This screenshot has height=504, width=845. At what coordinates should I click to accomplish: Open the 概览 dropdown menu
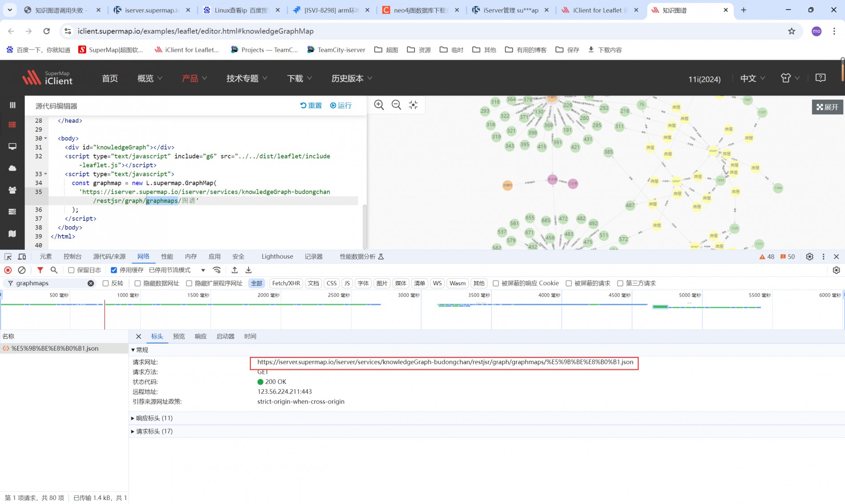[150, 78]
